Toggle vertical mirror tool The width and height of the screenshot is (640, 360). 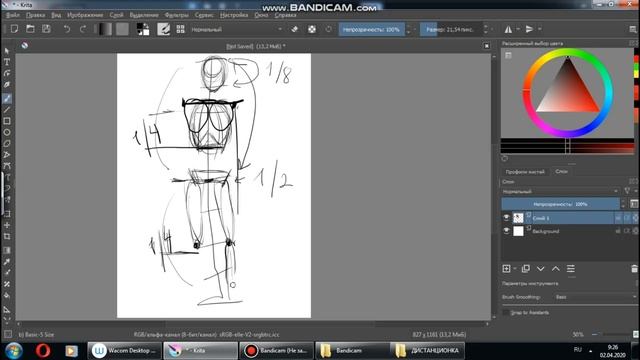(529, 29)
